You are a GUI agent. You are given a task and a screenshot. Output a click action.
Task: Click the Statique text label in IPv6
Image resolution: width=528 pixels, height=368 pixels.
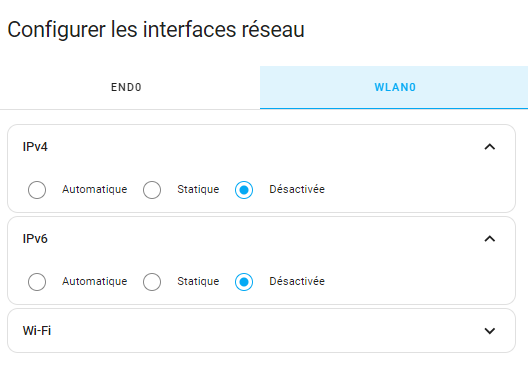click(x=198, y=281)
